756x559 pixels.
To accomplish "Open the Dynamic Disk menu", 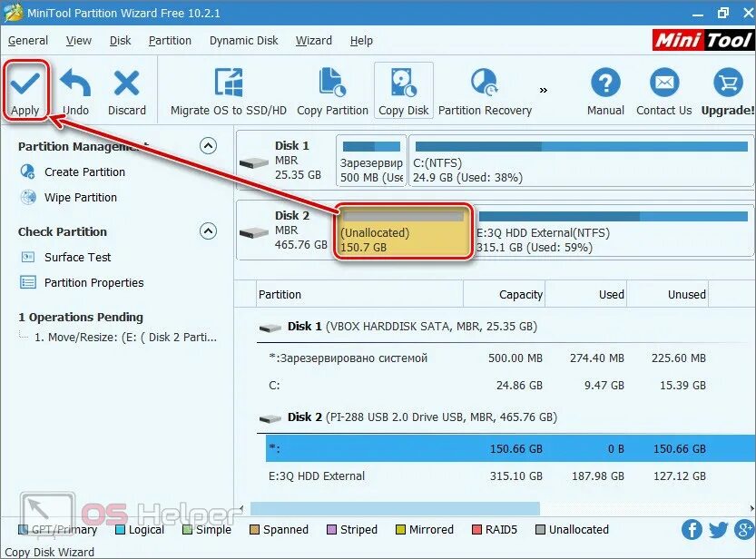I will tap(243, 41).
